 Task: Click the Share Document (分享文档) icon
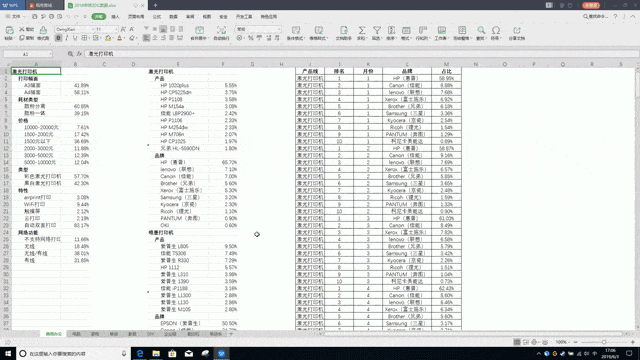517,30
